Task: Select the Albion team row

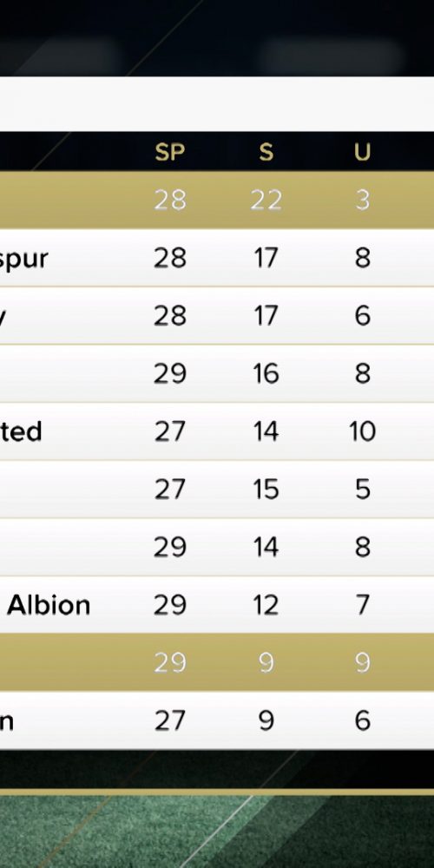Action: pyautogui.click(x=217, y=604)
